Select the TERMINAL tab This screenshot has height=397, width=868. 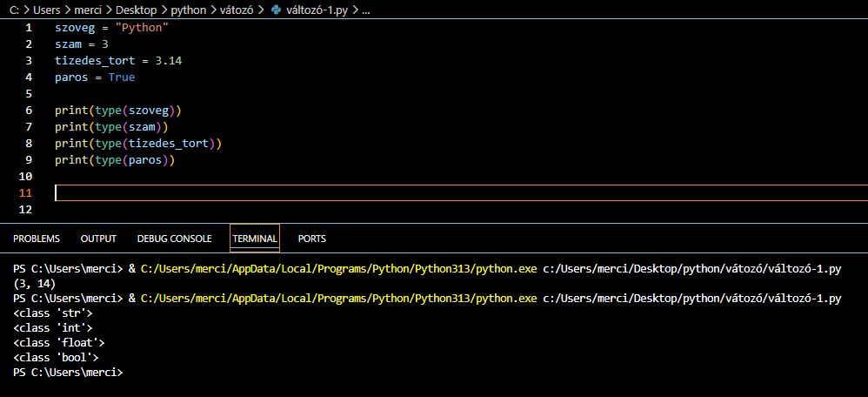click(254, 239)
